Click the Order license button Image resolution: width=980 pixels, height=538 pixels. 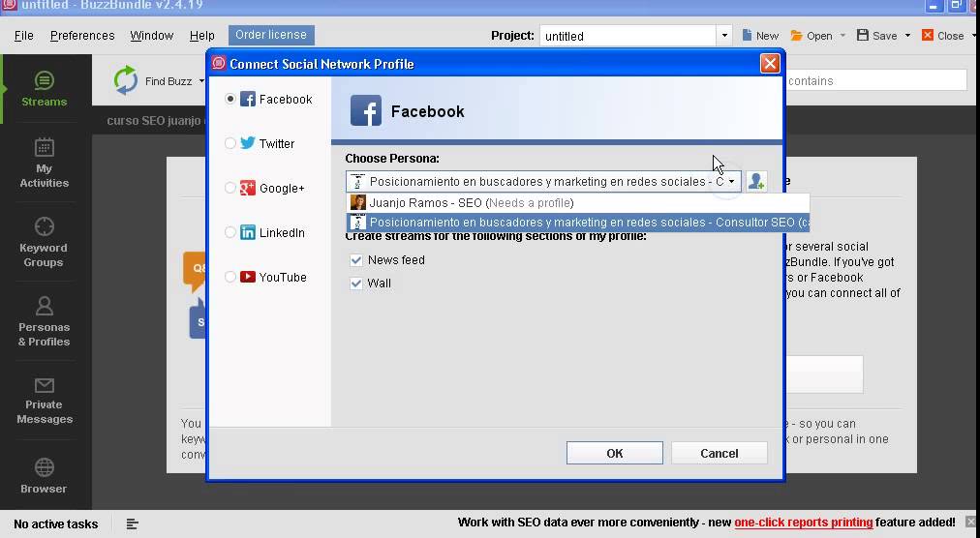coord(271,35)
